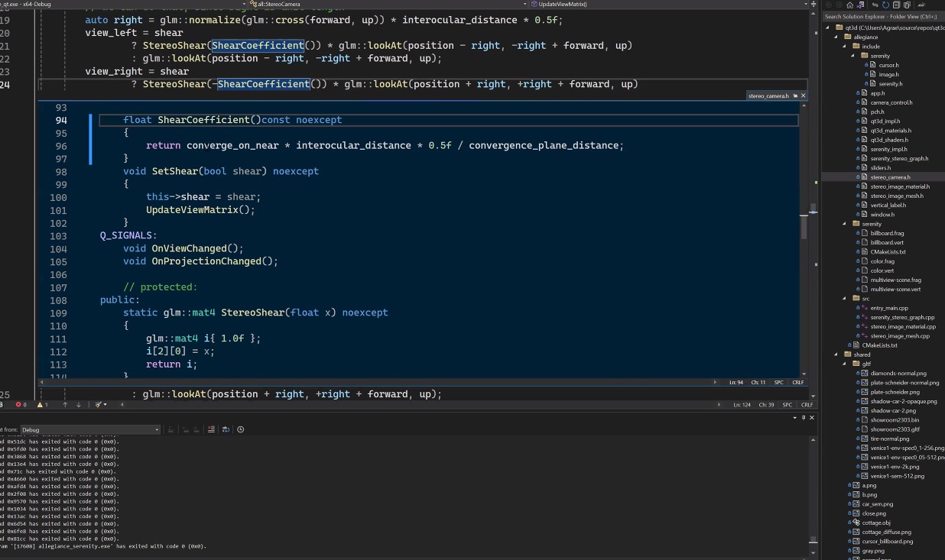Select the stereo_camera.h peek window tab
This screenshot has height=560, width=945.
[768, 95]
